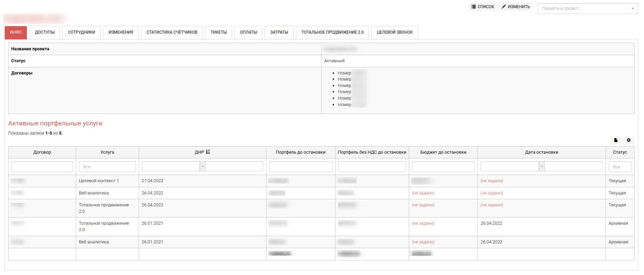Open the ЦЕЛЕВОЙ ЗВОНОК tab

394,32
